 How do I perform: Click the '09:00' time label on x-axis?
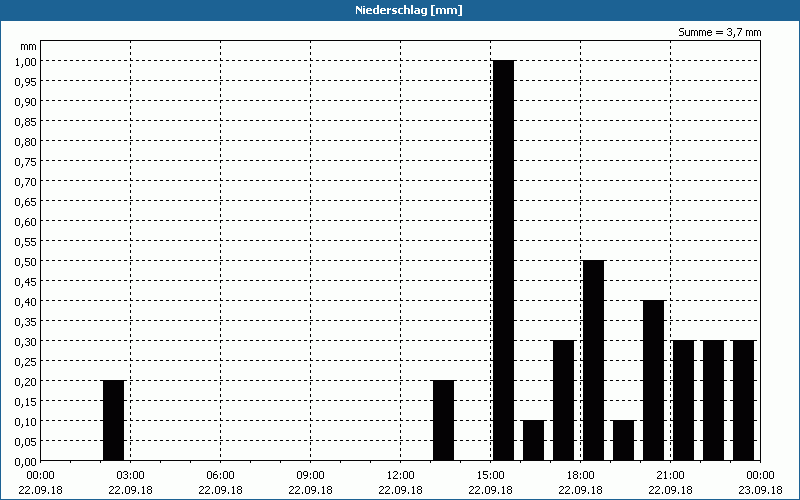[310, 476]
